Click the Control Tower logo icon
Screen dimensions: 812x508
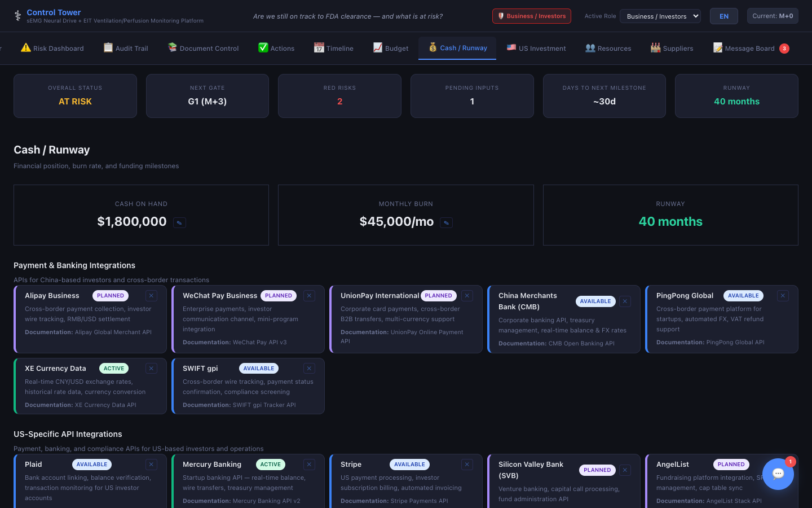click(x=18, y=16)
